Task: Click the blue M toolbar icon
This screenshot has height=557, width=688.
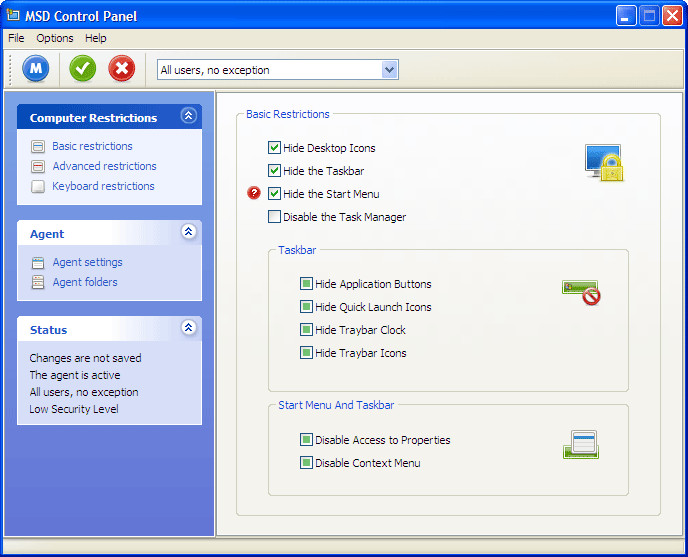Action: 37,69
